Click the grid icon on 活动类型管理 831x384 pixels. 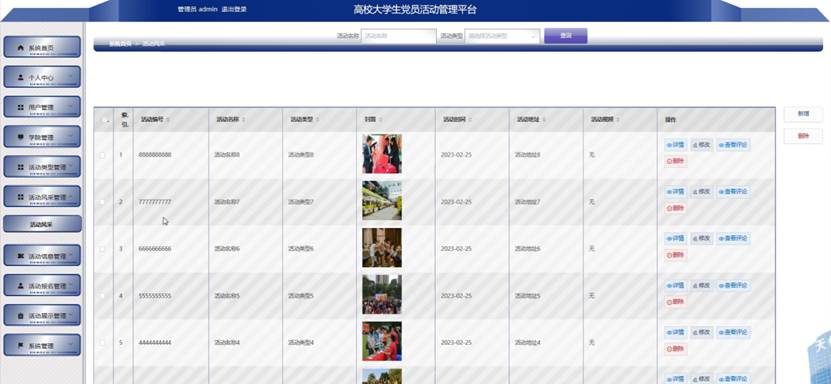pos(21,167)
